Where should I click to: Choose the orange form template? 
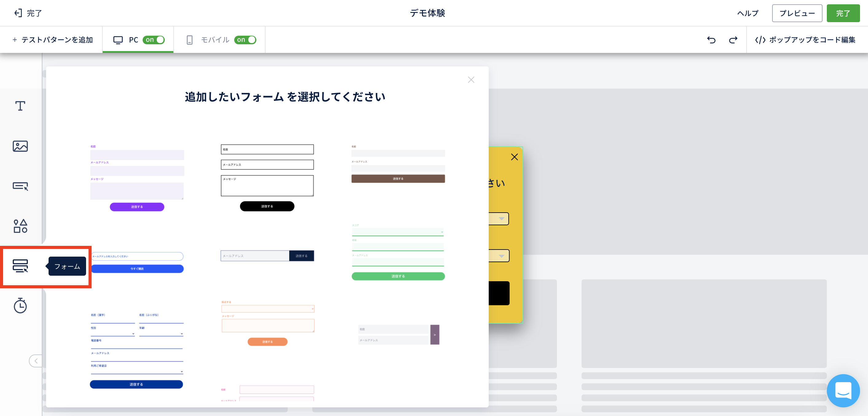tap(268, 323)
